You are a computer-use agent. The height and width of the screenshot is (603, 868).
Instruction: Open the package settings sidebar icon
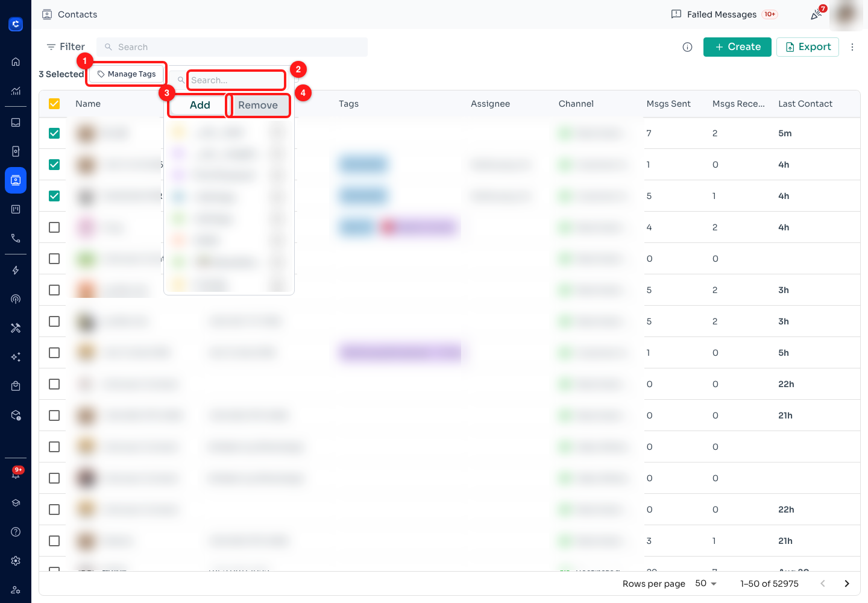point(16,415)
